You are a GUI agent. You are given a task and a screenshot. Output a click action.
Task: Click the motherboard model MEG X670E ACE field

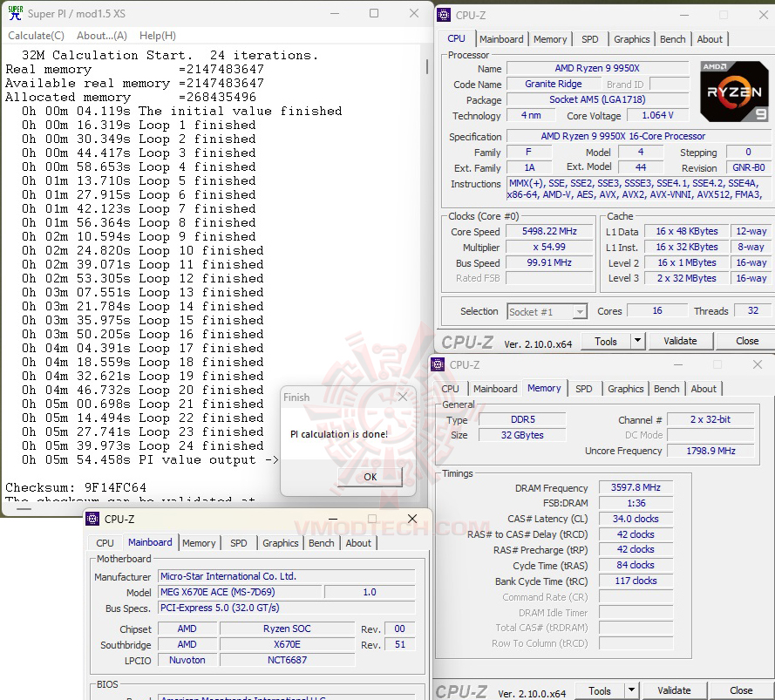coord(241,592)
